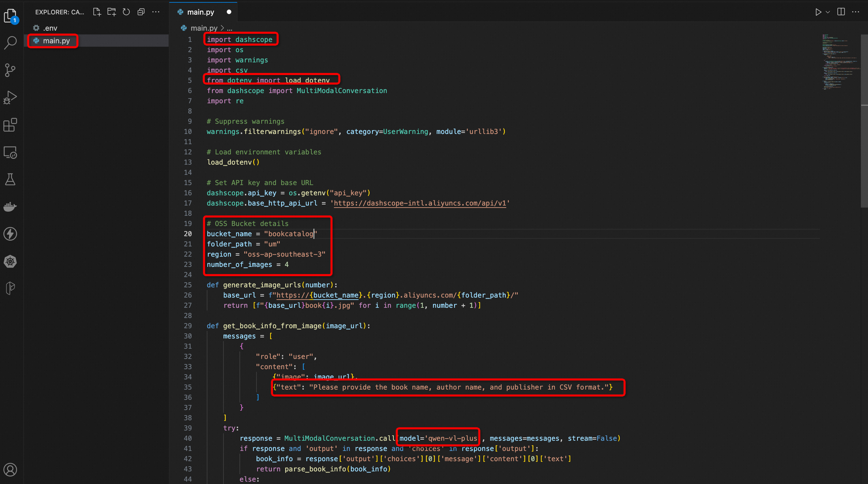Create a new file in Explorer
The image size is (868, 484).
97,12
